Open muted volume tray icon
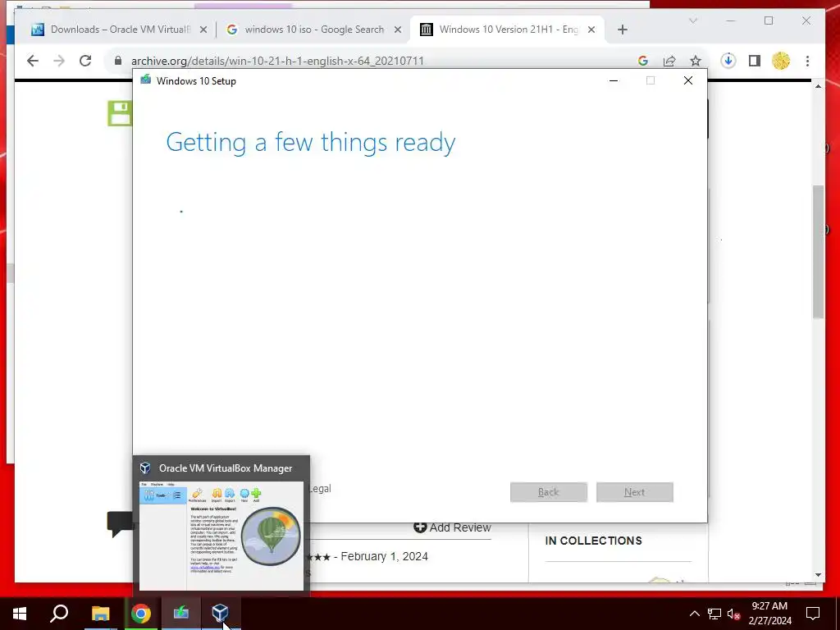This screenshot has height=630, width=840. tap(733, 614)
